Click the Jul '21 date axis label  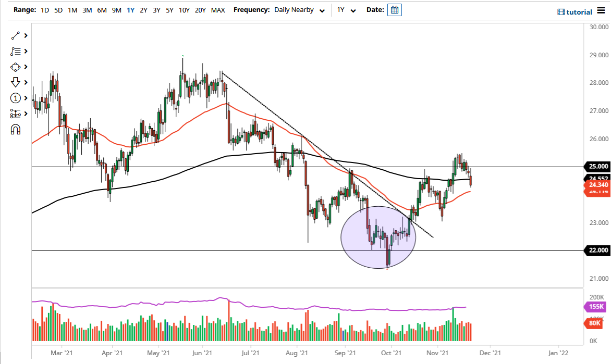pyautogui.click(x=250, y=353)
